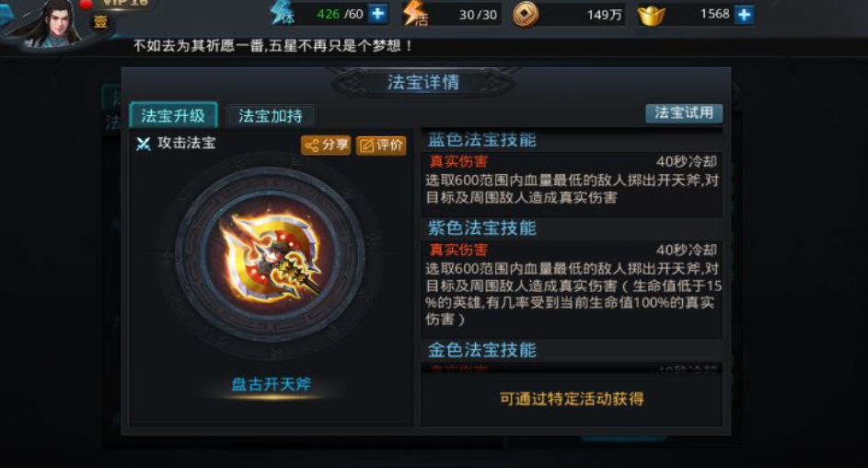The width and height of the screenshot is (868, 468).
Task: Tap the gold ingot currency icon
Action: coord(651,16)
